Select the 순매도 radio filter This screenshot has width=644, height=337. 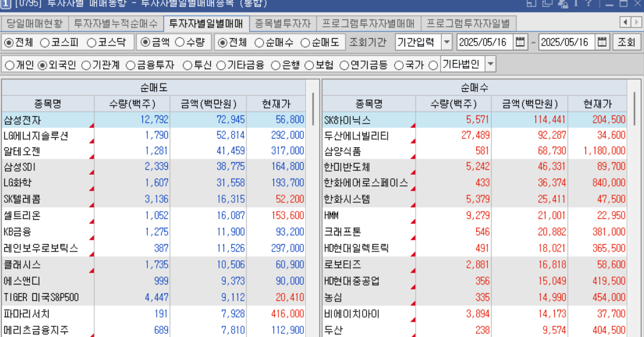[x=305, y=42]
